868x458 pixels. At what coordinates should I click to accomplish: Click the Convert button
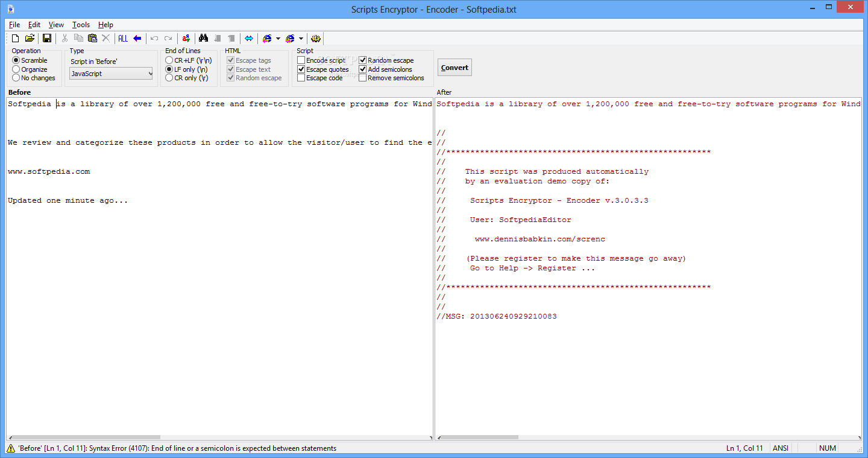click(454, 68)
